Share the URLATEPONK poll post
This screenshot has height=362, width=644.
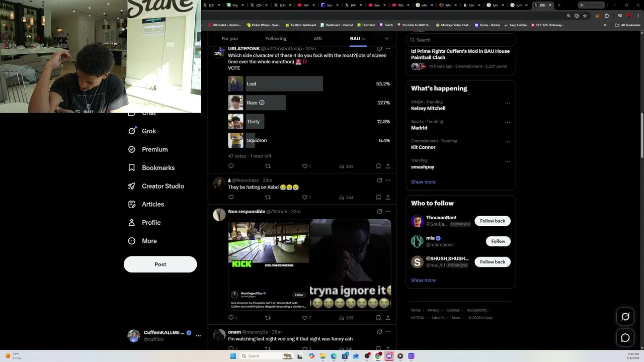pos(388,166)
